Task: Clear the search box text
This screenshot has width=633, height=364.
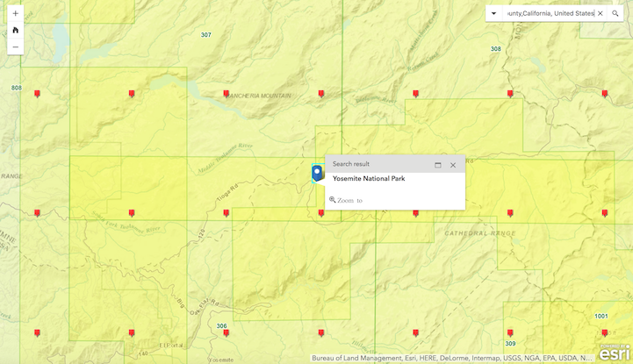Action: tap(601, 14)
